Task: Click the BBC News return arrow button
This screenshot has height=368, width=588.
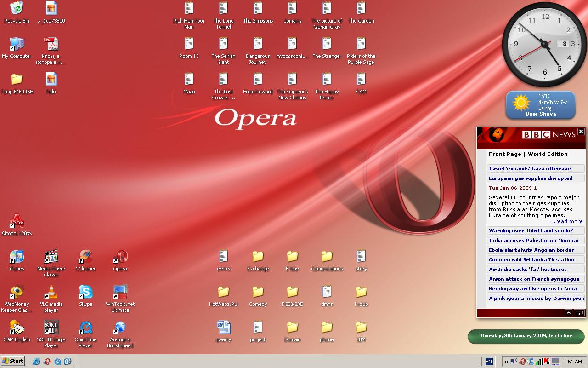Action: pos(579,313)
